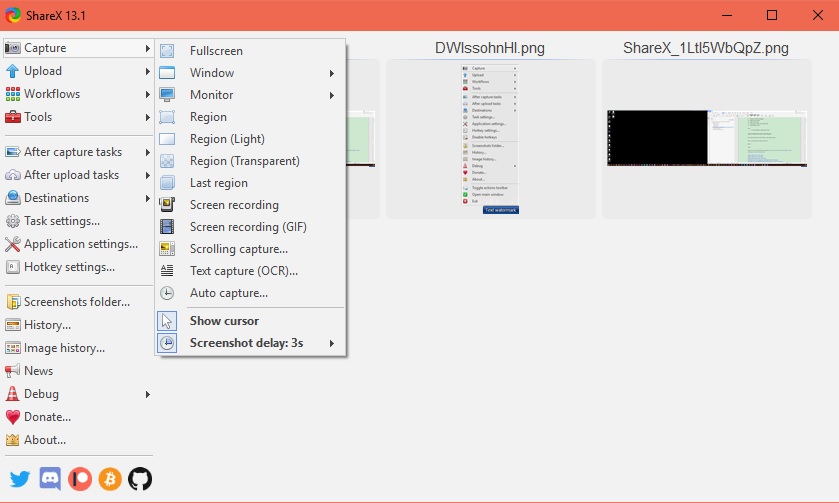Open the GitHub icon link

pyautogui.click(x=140, y=479)
